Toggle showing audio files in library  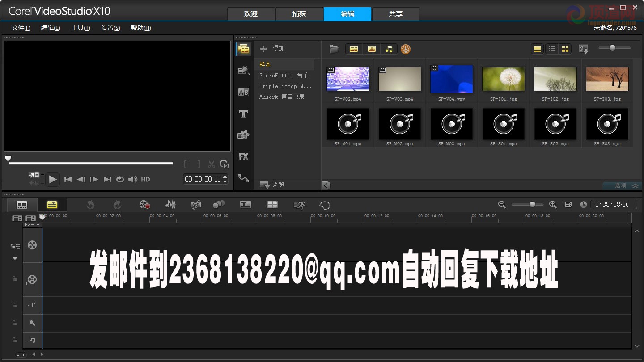(x=389, y=49)
